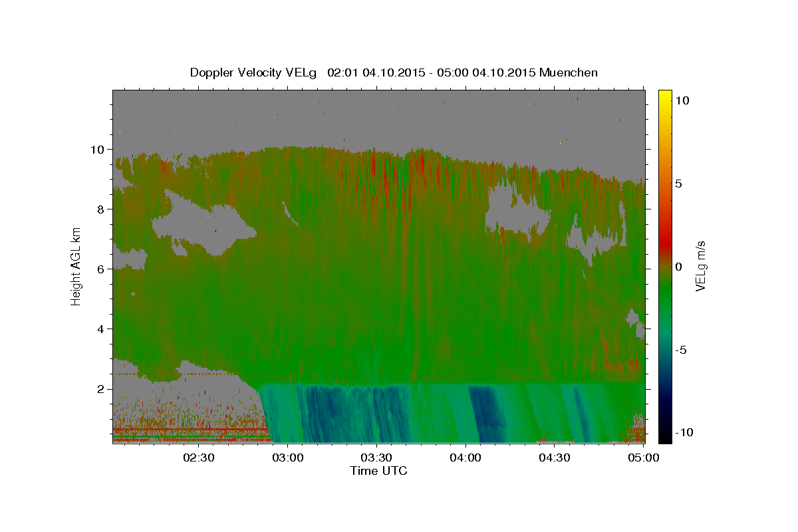Click the 04:30 time tick label

pyautogui.click(x=555, y=458)
